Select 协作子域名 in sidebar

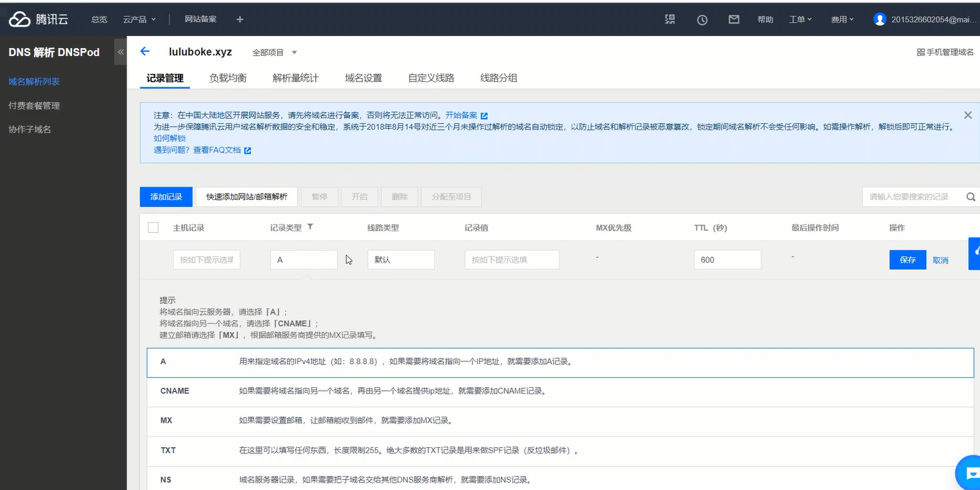click(30, 129)
